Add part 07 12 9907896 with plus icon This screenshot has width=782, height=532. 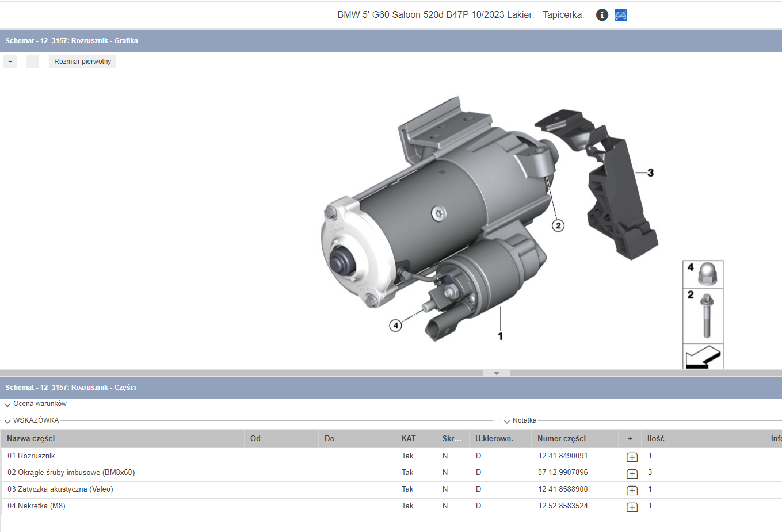(x=632, y=474)
